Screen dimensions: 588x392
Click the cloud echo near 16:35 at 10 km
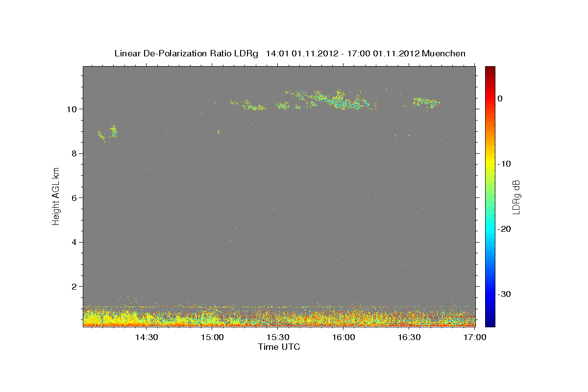425,102
